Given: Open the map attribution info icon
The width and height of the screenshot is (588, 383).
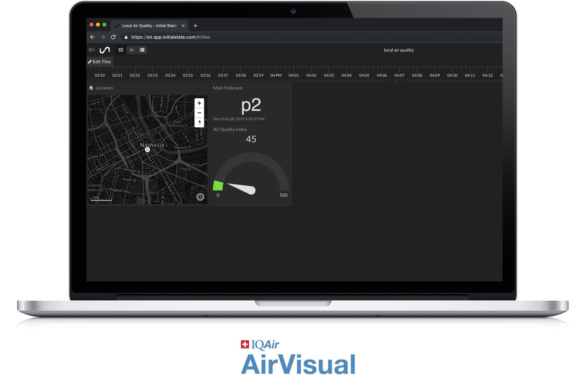Looking at the screenshot, I should point(200,197).
